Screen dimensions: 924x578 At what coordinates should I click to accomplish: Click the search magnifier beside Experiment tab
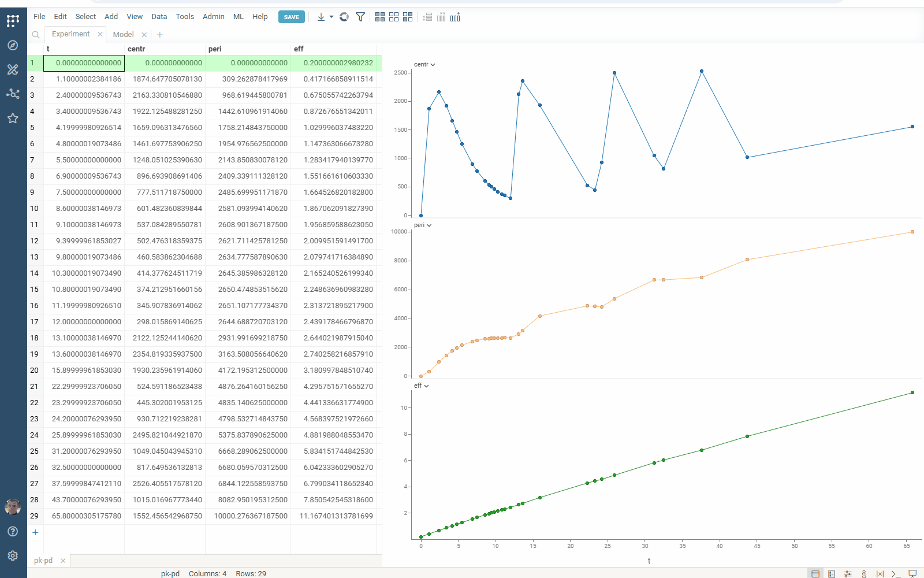click(x=36, y=35)
